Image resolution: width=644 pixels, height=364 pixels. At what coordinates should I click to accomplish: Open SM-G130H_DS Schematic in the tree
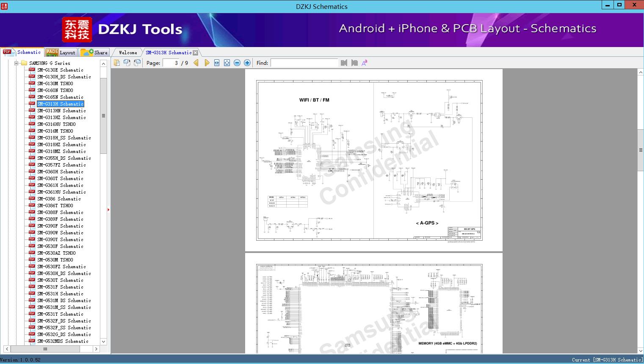click(x=64, y=77)
